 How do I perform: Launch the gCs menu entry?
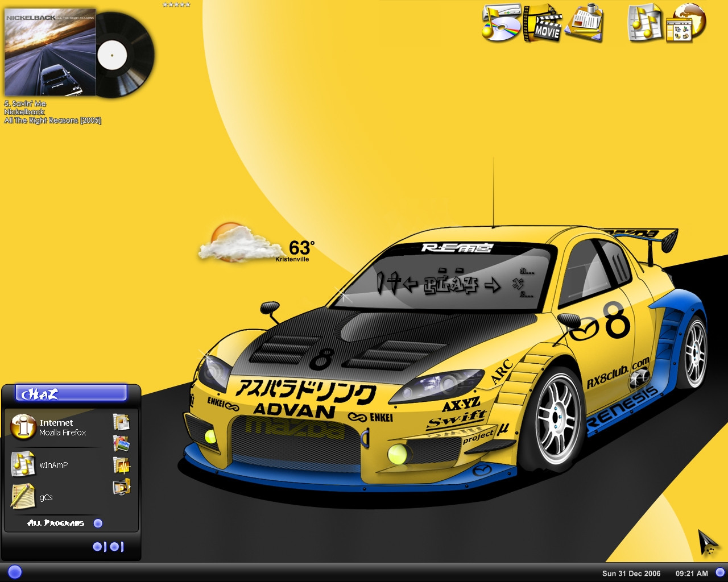pyautogui.click(x=46, y=497)
